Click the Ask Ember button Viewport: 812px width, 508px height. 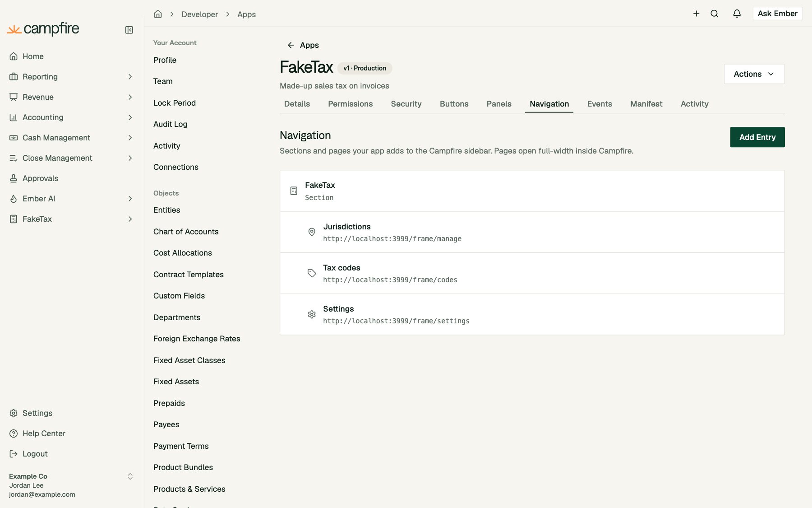(777, 14)
